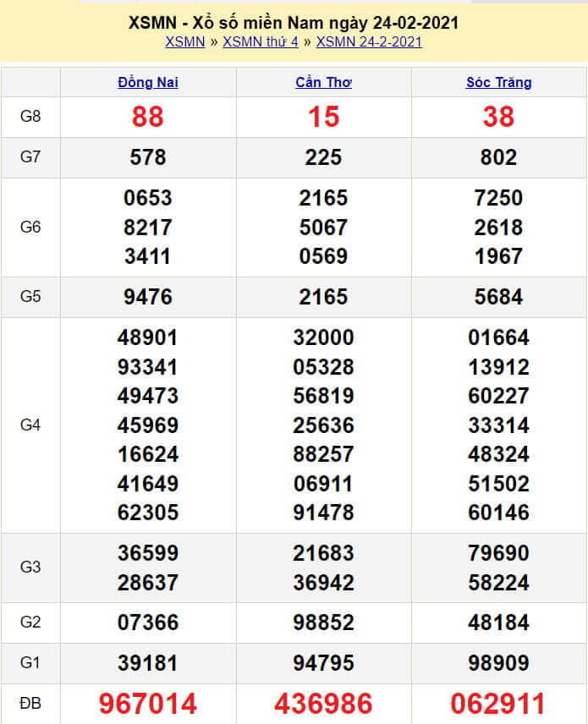Open the Sóc Trăng province link
This screenshot has height=724, width=588.
click(x=499, y=82)
